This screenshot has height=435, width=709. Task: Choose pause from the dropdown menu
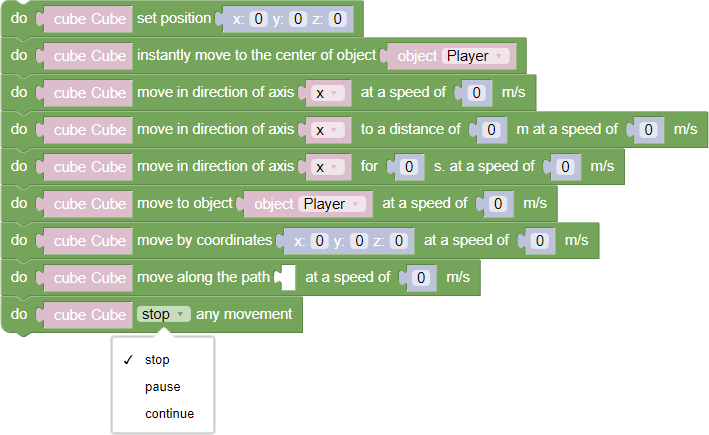162,387
